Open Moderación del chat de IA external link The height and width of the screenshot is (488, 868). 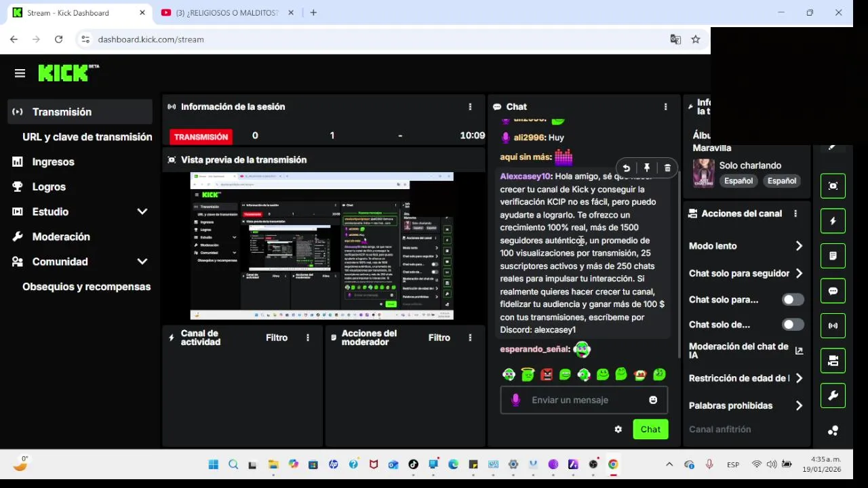[x=799, y=350]
